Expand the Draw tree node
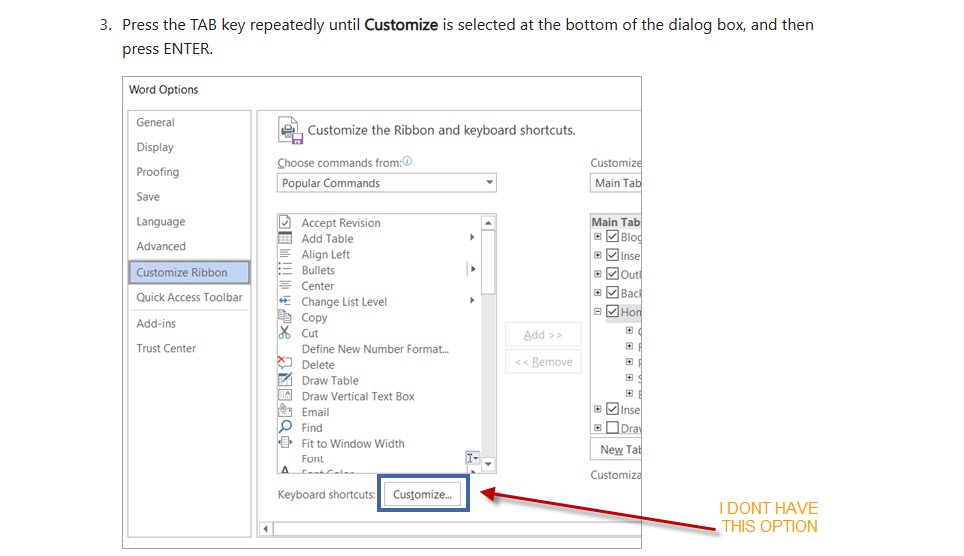 [x=598, y=427]
